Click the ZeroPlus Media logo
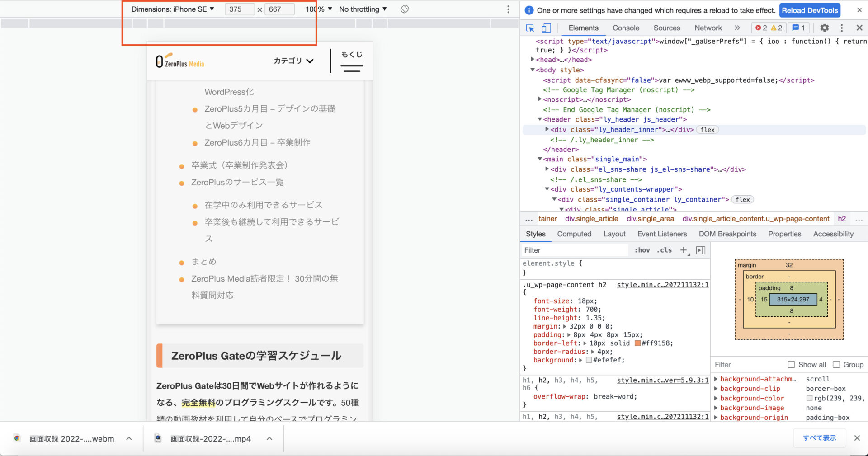Viewport: 868px width, 456px height. pos(180,61)
